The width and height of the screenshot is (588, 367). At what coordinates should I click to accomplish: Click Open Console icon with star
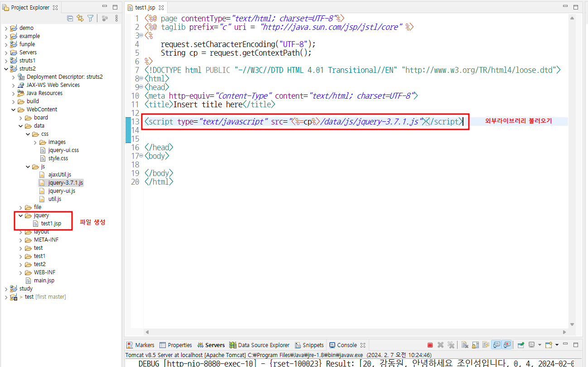[549, 345]
